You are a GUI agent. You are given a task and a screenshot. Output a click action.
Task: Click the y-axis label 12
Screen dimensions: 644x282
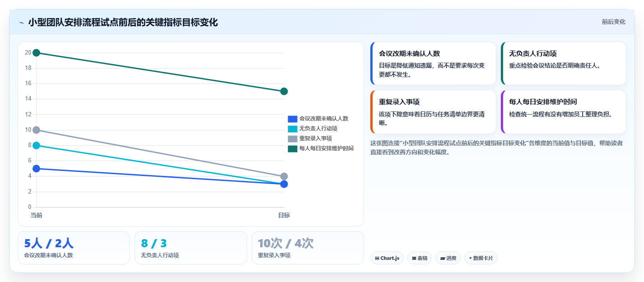click(x=28, y=115)
